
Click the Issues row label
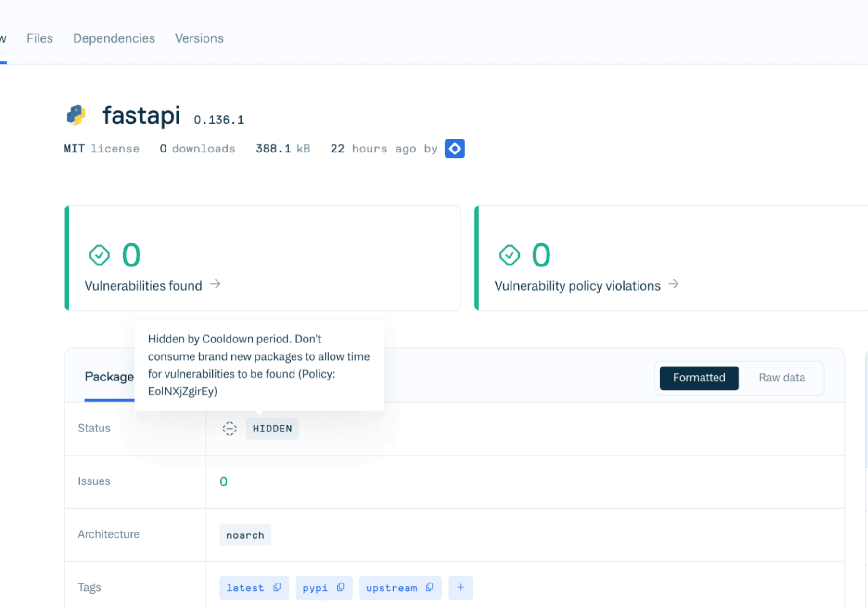click(x=94, y=481)
